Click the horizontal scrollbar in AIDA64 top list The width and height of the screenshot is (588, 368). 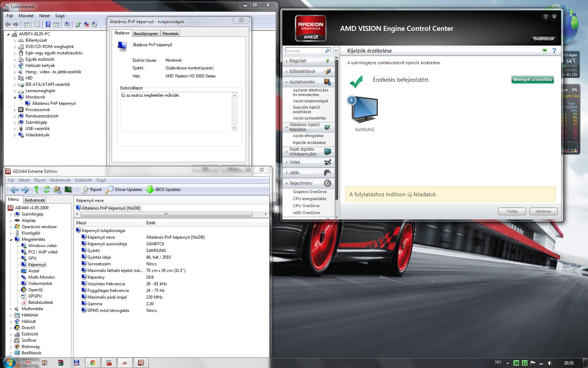pos(166,214)
